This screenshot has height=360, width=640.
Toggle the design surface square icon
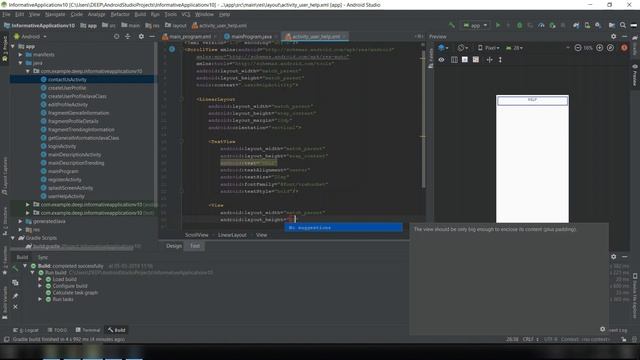tap(464, 60)
